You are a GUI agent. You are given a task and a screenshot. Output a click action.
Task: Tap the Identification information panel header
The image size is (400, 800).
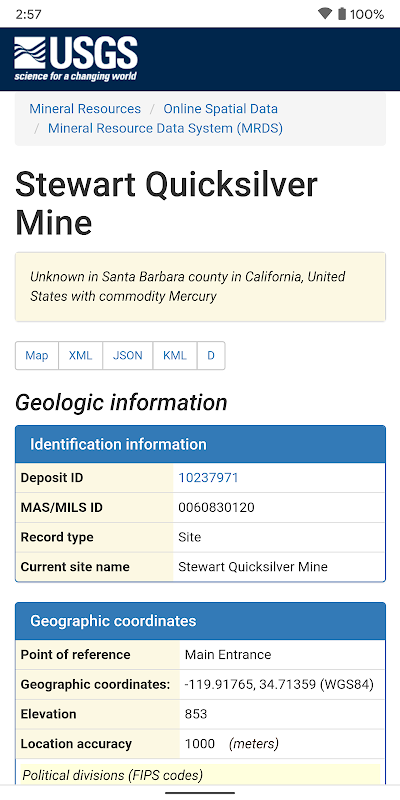click(x=201, y=444)
